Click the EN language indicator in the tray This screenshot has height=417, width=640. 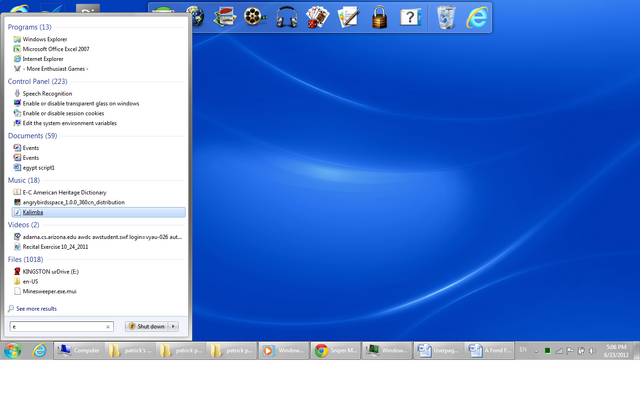523,350
